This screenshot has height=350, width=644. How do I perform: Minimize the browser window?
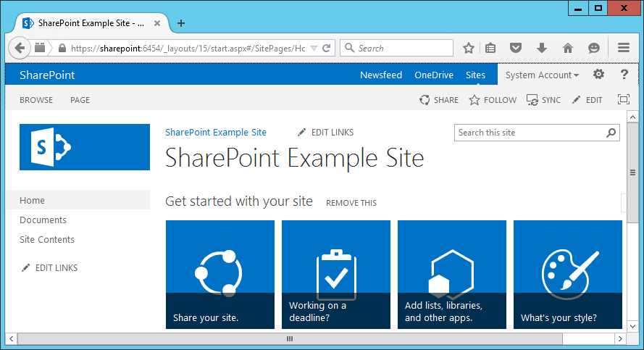pyautogui.click(x=578, y=8)
